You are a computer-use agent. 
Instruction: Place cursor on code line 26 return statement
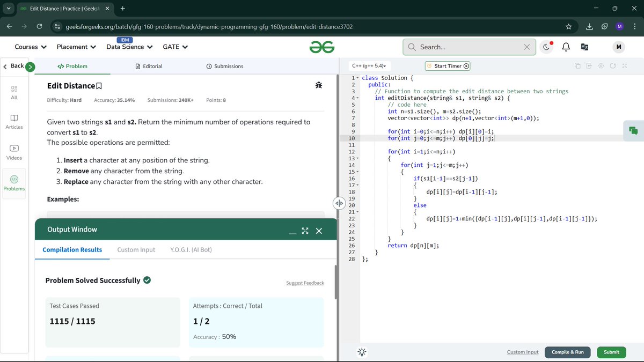click(x=413, y=246)
